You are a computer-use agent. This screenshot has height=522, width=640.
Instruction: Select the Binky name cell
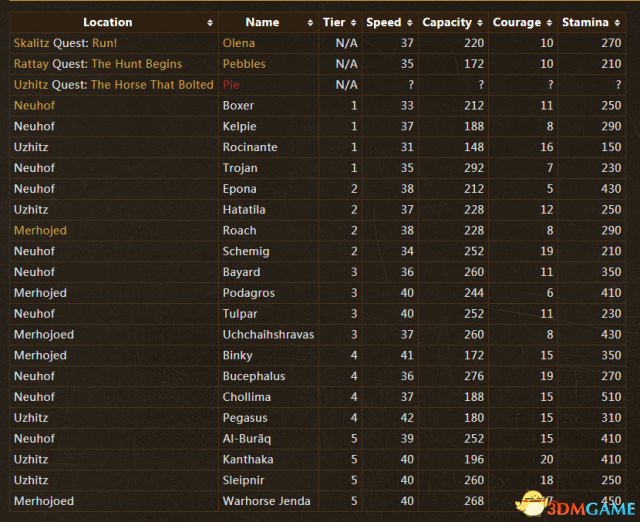(268, 355)
